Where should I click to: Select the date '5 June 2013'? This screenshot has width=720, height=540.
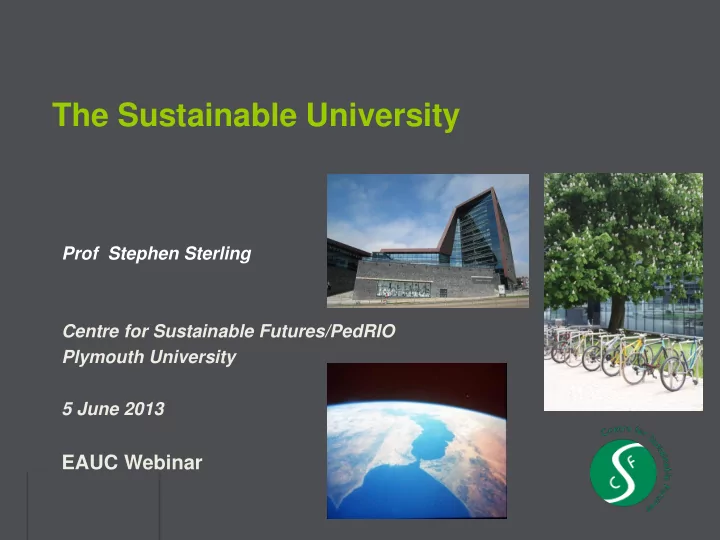(x=113, y=409)
